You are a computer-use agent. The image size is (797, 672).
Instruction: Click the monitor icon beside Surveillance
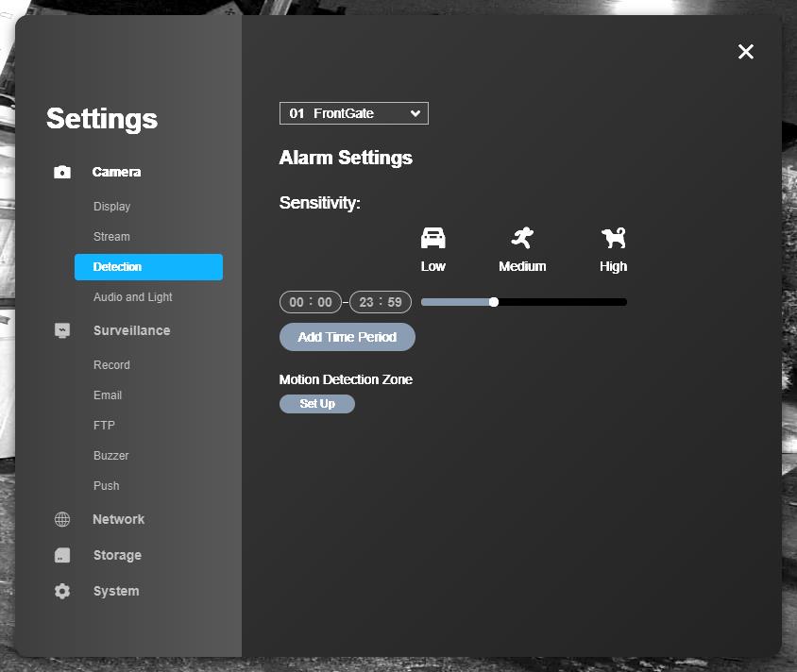coord(62,330)
